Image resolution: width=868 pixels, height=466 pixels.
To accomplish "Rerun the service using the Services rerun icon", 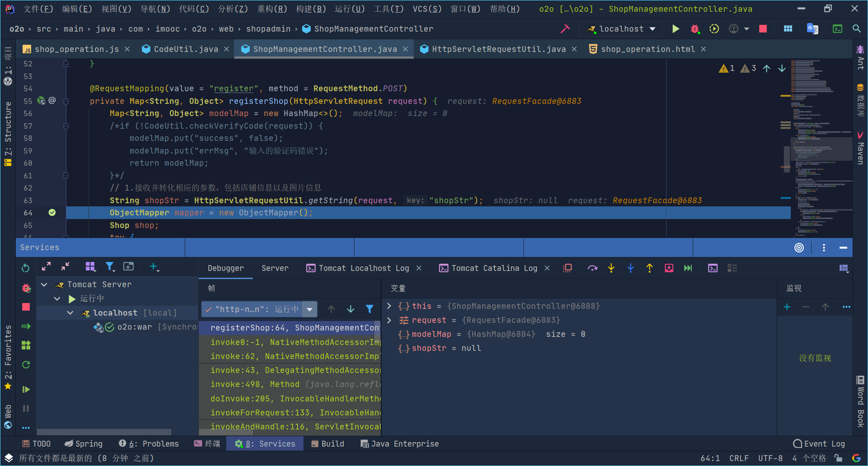I will coord(26,267).
